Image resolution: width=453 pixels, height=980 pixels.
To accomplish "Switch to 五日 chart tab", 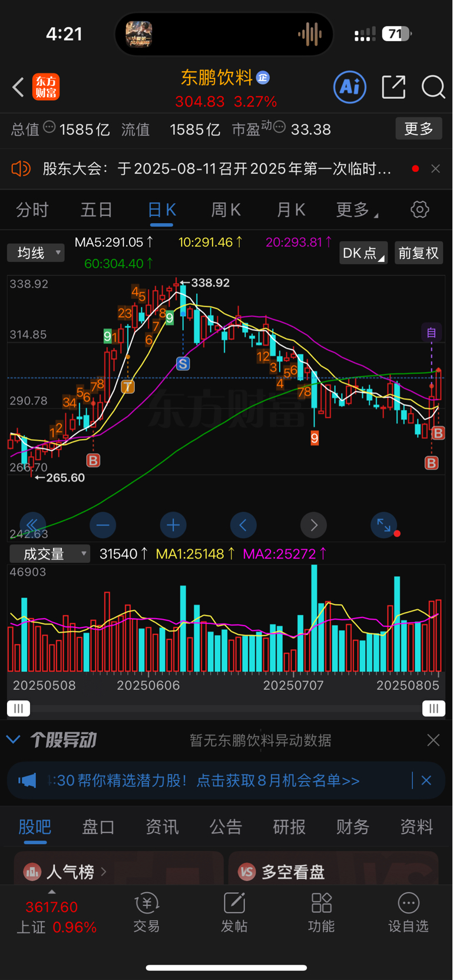I will [97, 210].
